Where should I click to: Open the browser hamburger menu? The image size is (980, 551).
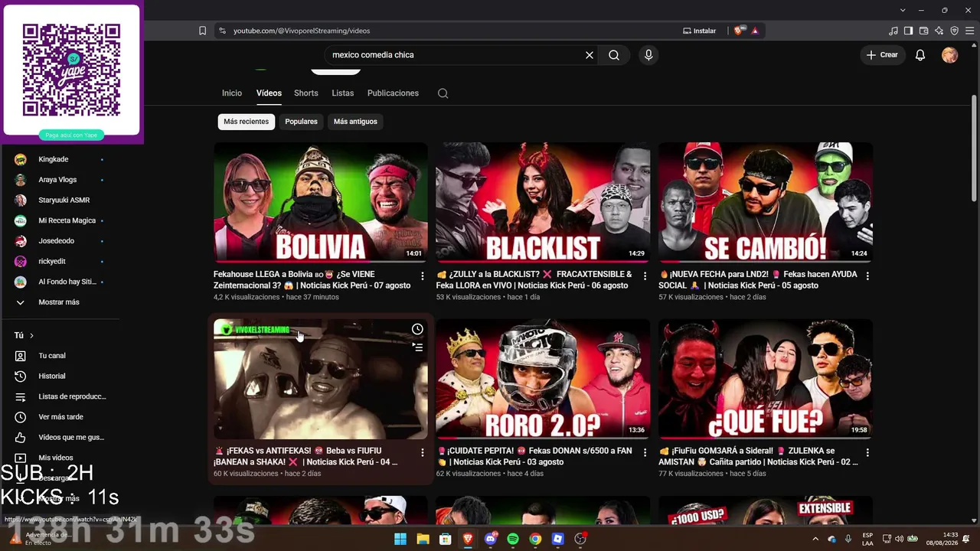969,31
